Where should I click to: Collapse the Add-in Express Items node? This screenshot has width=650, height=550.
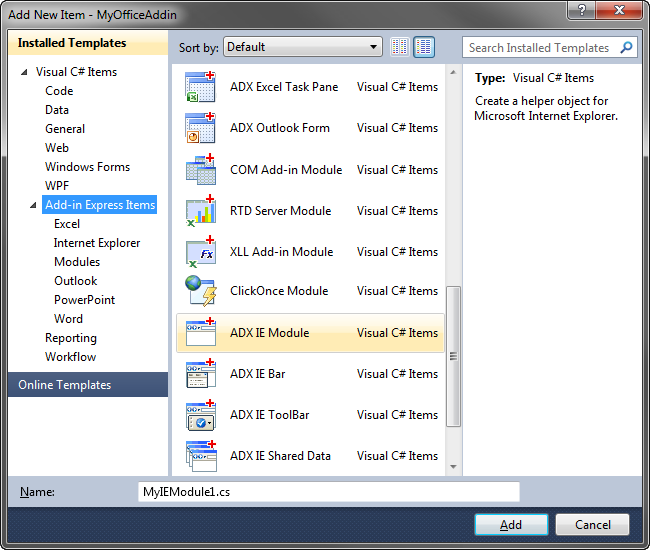click(33, 205)
